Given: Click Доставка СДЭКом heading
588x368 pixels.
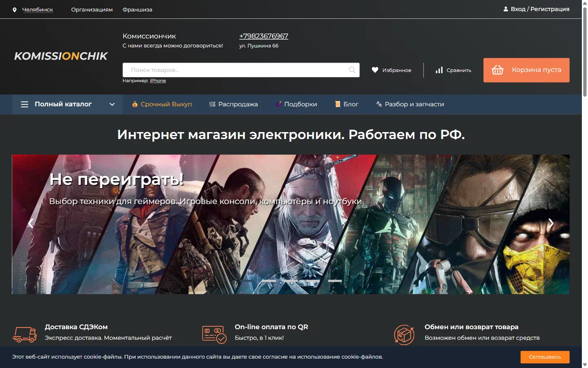Looking at the screenshot, I should point(76,327).
